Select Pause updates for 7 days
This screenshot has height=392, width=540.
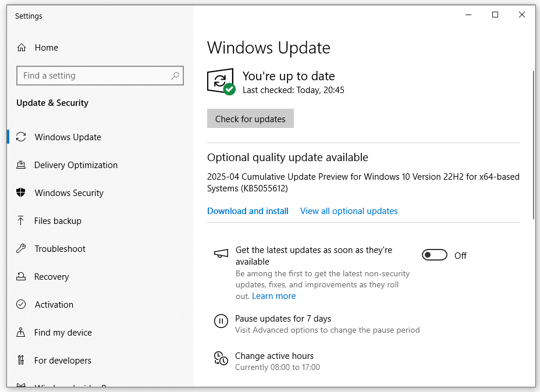coord(283,319)
